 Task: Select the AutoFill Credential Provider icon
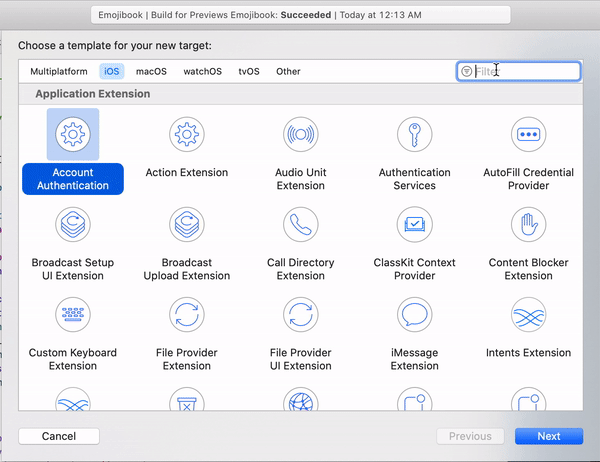pyautogui.click(x=528, y=134)
